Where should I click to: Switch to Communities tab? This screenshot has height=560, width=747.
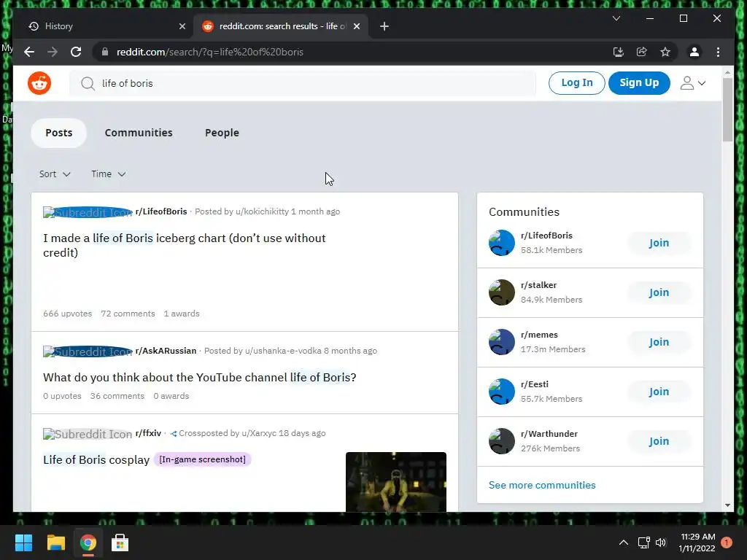pos(139,133)
